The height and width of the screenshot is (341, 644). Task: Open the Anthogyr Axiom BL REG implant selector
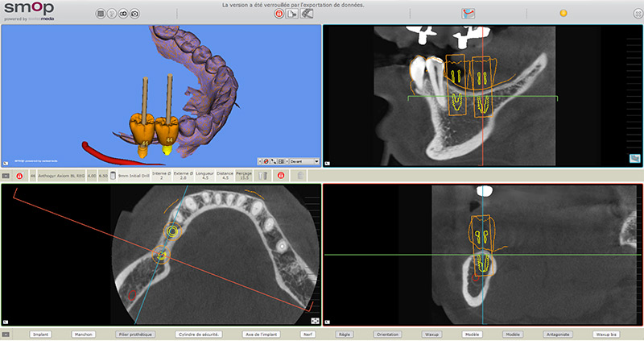[x=61, y=174]
